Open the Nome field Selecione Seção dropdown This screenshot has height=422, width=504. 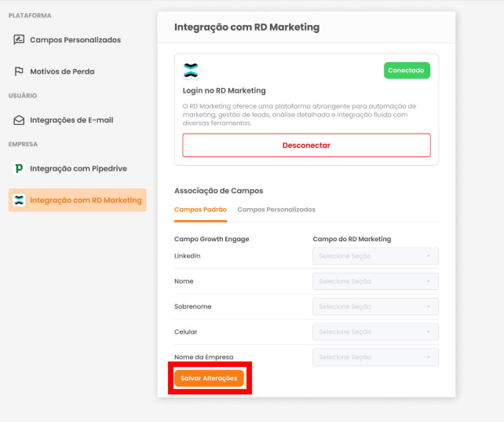[x=375, y=281]
